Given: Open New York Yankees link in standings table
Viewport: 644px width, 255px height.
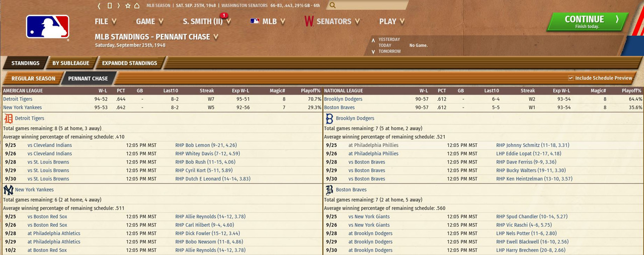Looking at the screenshot, I should [x=22, y=108].
